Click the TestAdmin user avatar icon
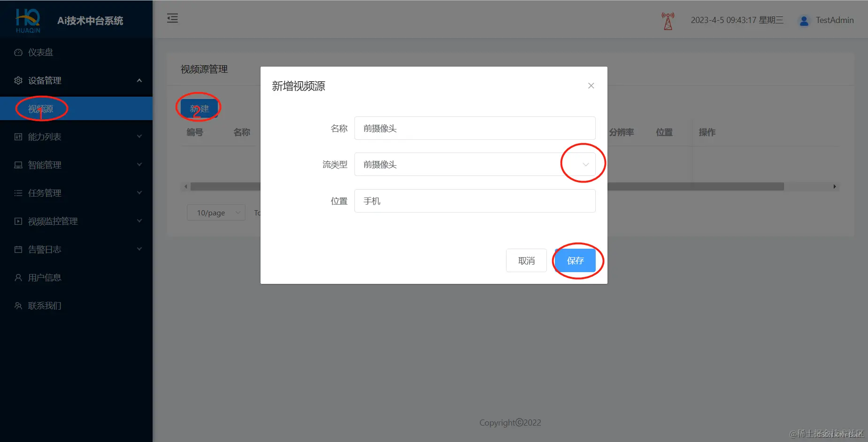Screen dimensions: 868x442 coord(804,21)
